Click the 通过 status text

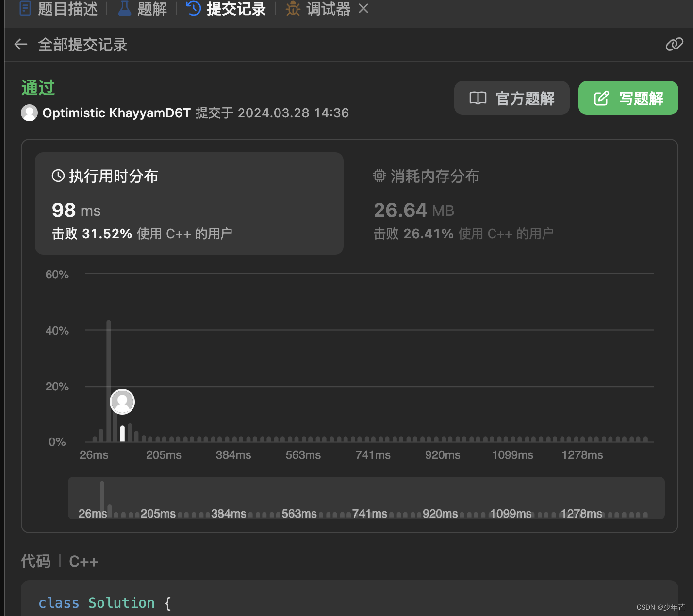pos(38,88)
